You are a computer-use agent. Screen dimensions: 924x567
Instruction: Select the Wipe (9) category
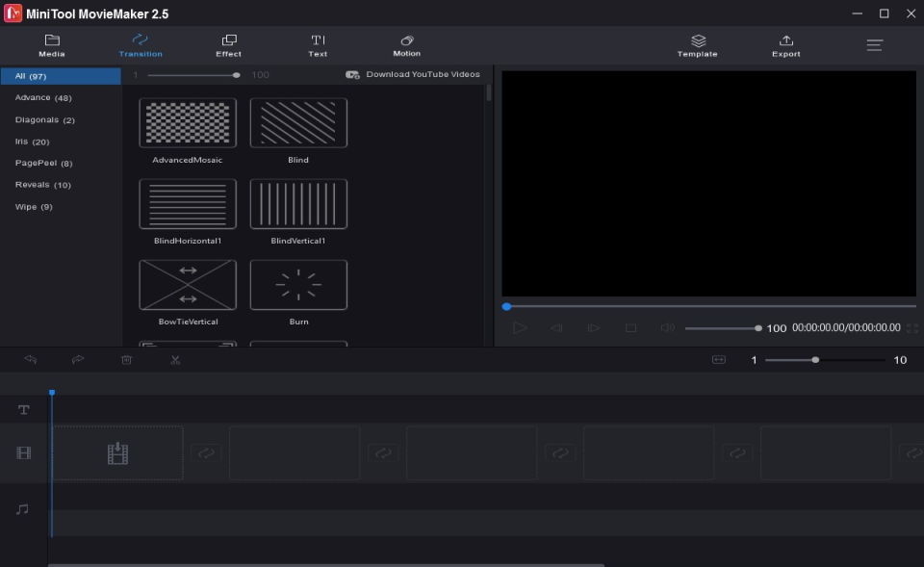(34, 207)
